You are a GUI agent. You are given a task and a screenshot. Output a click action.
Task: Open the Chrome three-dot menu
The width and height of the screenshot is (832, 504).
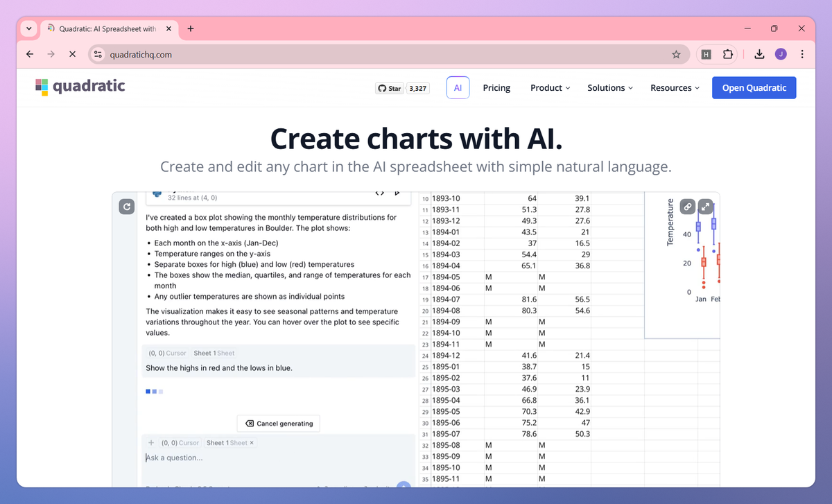point(802,54)
